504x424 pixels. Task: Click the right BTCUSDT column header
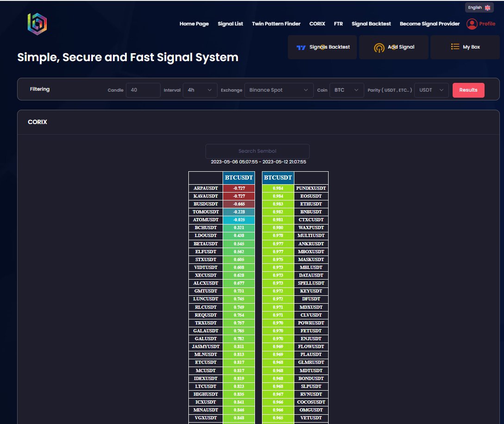tap(278, 178)
